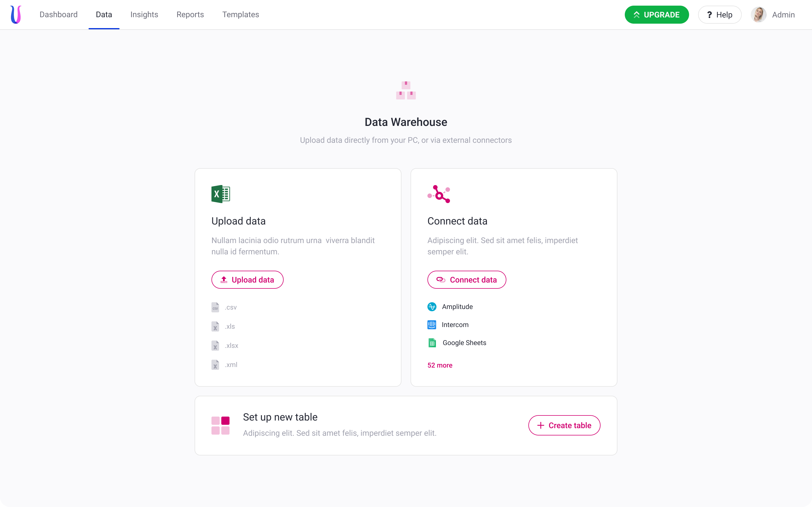Image resolution: width=812 pixels, height=507 pixels.
Task: Open the Help button
Action: [x=720, y=15]
